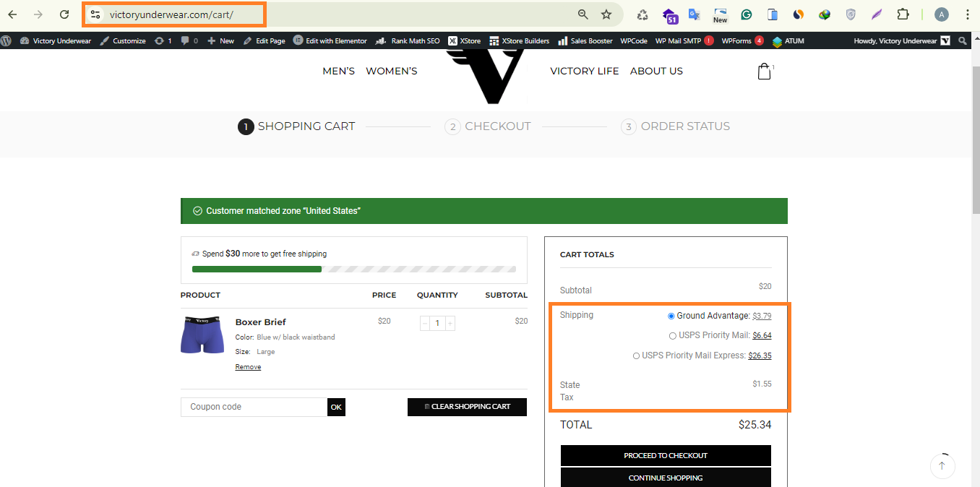The height and width of the screenshot is (487, 980).
Task: Open the ATUM menu
Action: point(788,40)
